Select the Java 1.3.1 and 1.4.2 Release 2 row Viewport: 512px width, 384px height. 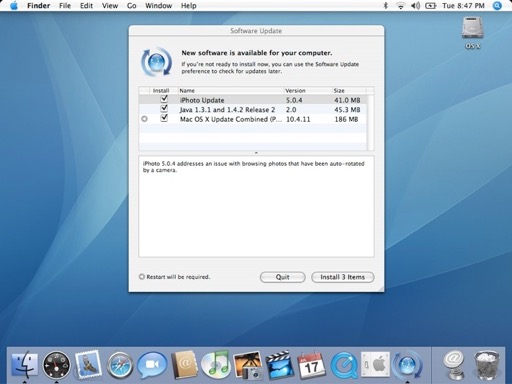[253, 109]
